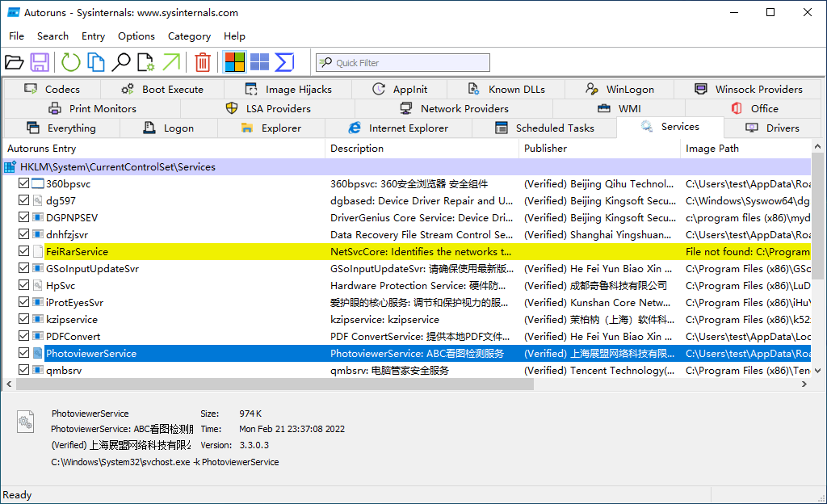
Task: Uncheck the 360bpsvc entry checkbox
Action: tap(23, 183)
